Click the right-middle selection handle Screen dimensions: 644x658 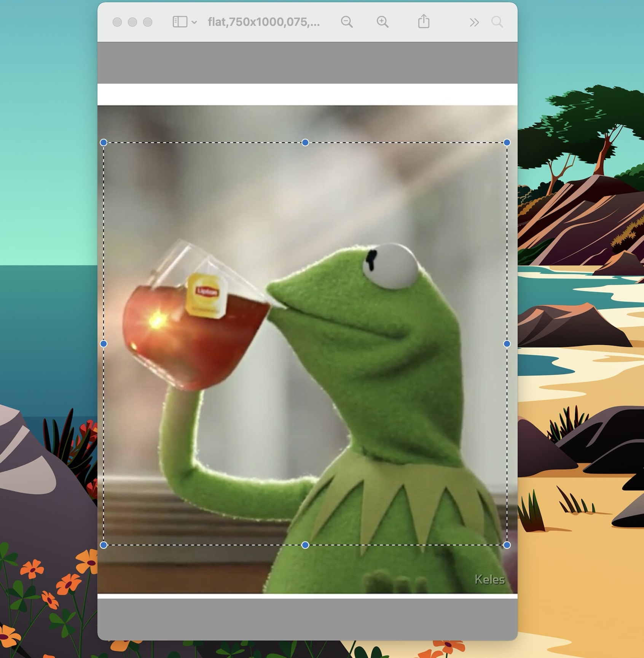pos(507,344)
